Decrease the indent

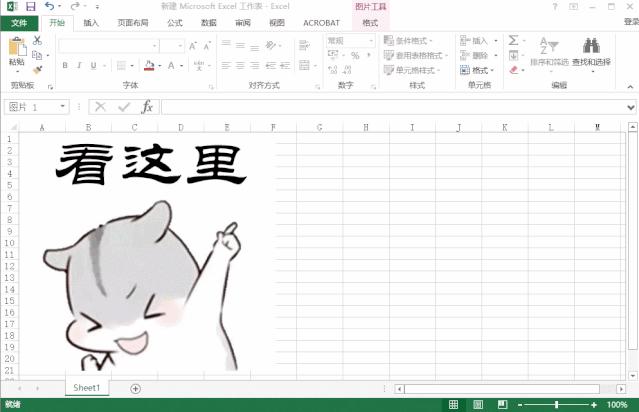pyautogui.click(x=271, y=65)
